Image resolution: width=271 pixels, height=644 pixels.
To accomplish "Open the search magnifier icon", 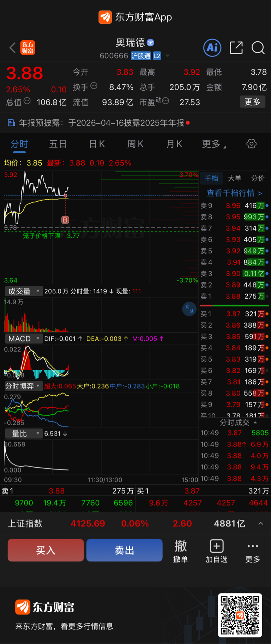I will coord(258,48).
